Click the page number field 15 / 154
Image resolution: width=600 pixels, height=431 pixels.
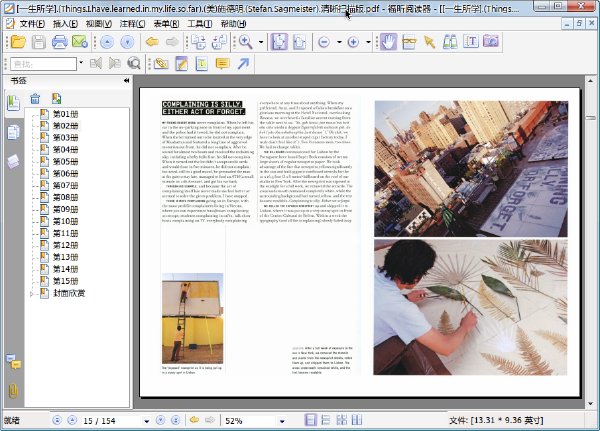(x=111, y=421)
